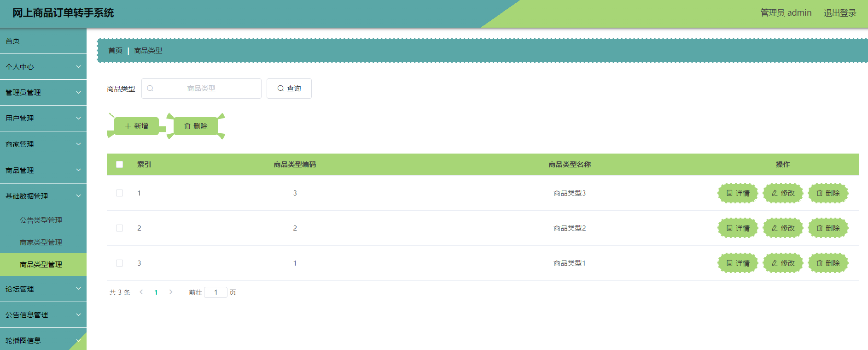The height and width of the screenshot is (350, 868).
Task: Open 详情 for 商品类型2
Action: click(738, 228)
